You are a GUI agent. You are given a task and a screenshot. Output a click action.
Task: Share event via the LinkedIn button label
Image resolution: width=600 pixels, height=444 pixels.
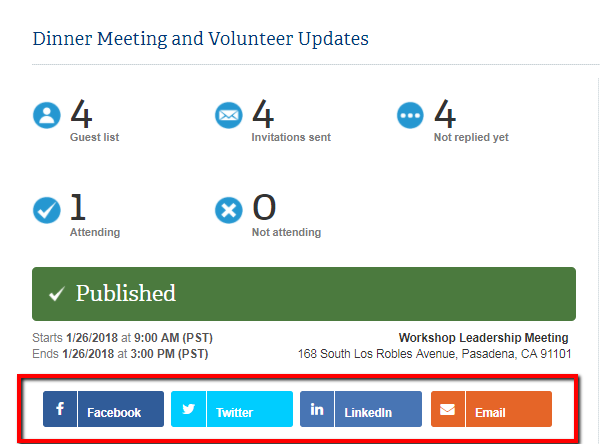[368, 413]
